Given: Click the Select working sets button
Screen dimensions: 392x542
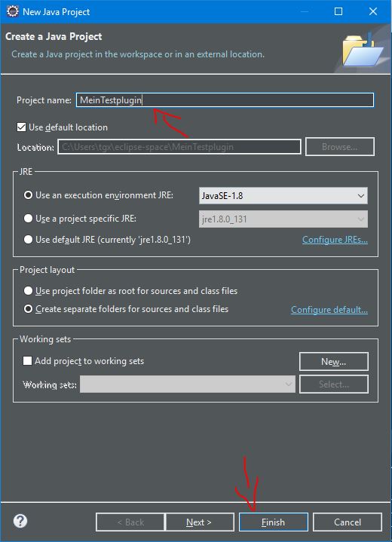Looking at the screenshot, I should [x=334, y=384].
